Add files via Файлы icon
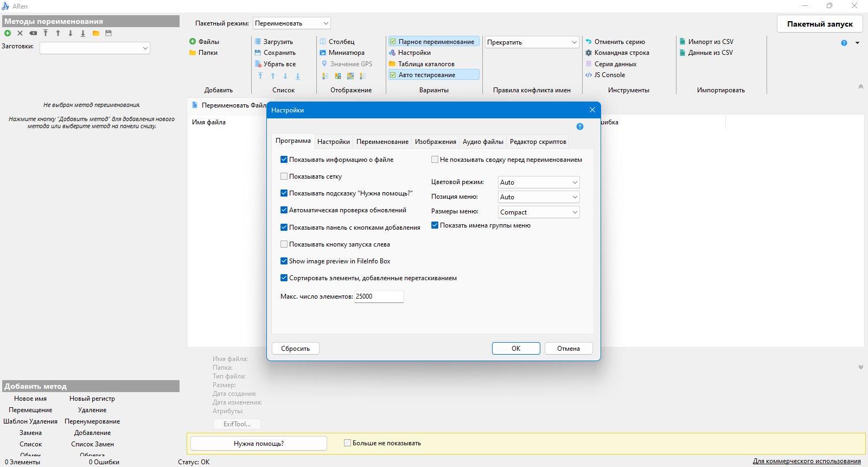Viewport: 868px width, 467px height. click(204, 41)
